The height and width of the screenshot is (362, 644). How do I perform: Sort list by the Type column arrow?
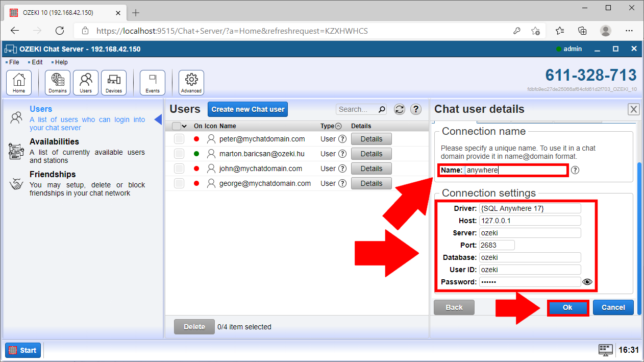[x=338, y=126]
